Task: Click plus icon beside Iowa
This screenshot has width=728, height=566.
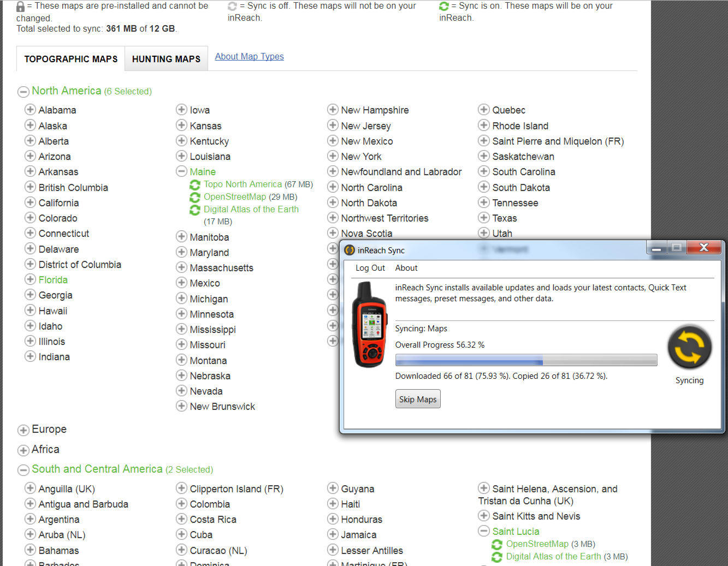Action: click(181, 109)
